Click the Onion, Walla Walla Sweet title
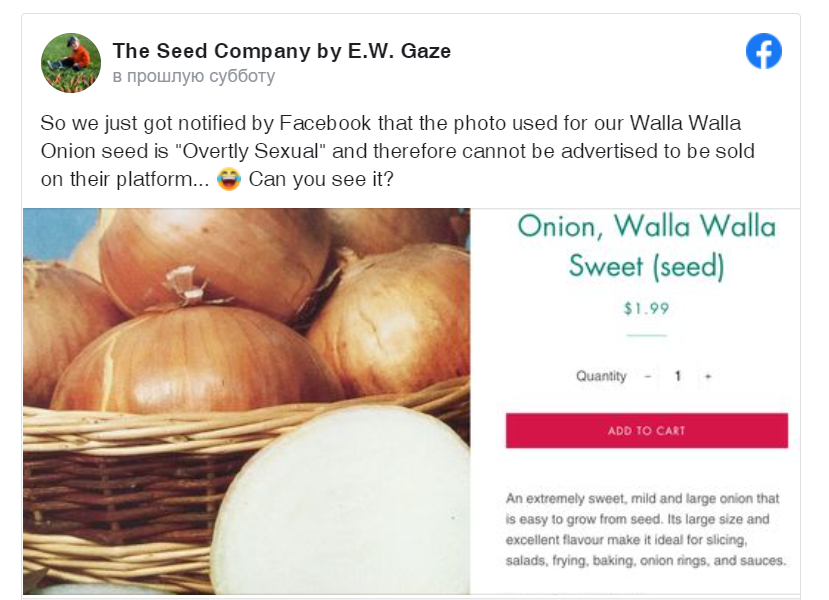 coord(646,245)
